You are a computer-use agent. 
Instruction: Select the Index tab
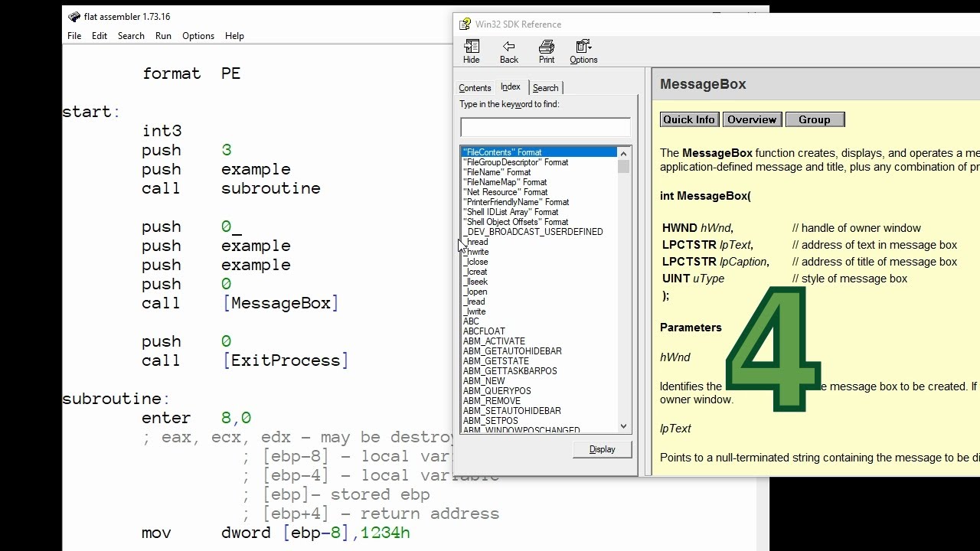coord(511,87)
